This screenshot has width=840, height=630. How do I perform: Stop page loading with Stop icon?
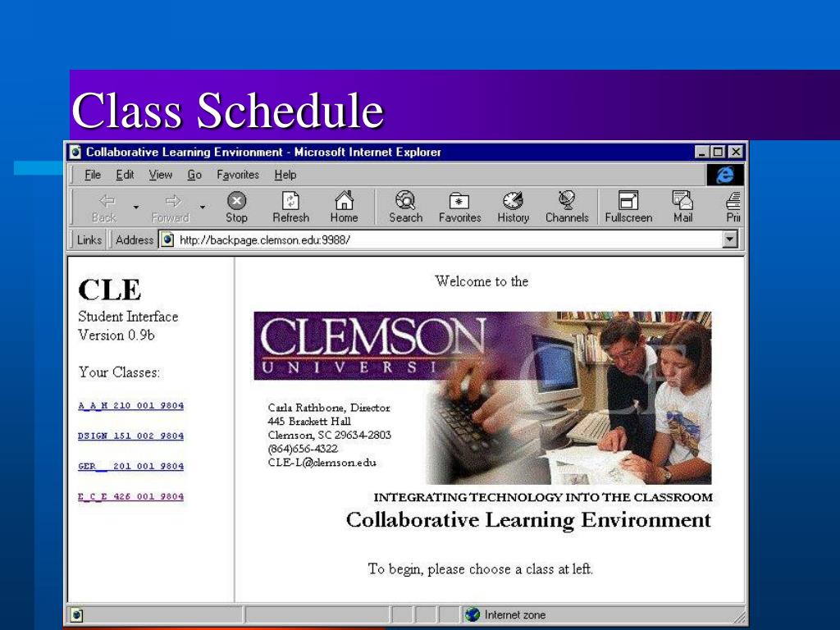coord(236,201)
